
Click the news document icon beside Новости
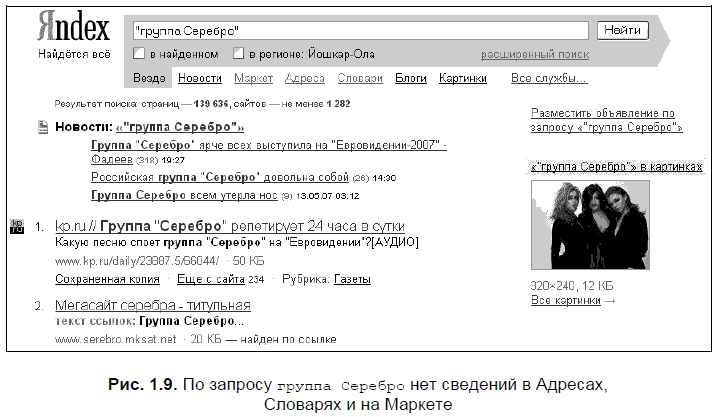[42, 128]
